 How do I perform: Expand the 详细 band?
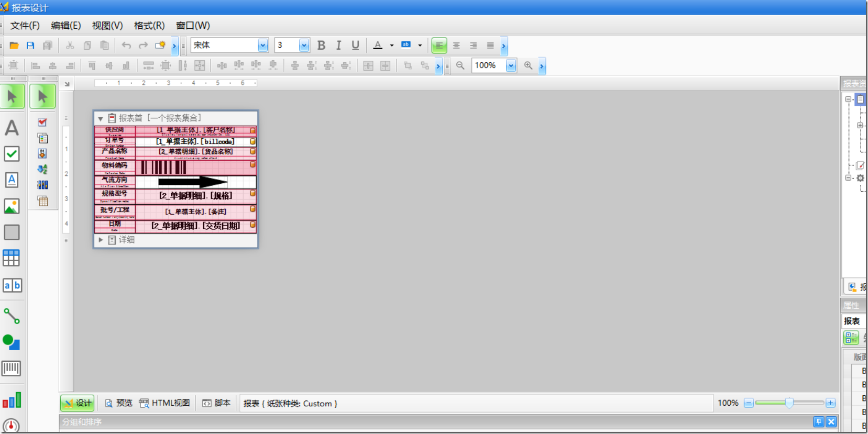tap(101, 240)
